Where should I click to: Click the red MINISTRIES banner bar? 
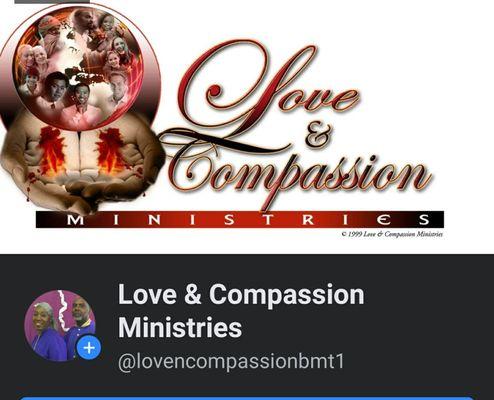tap(240, 219)
